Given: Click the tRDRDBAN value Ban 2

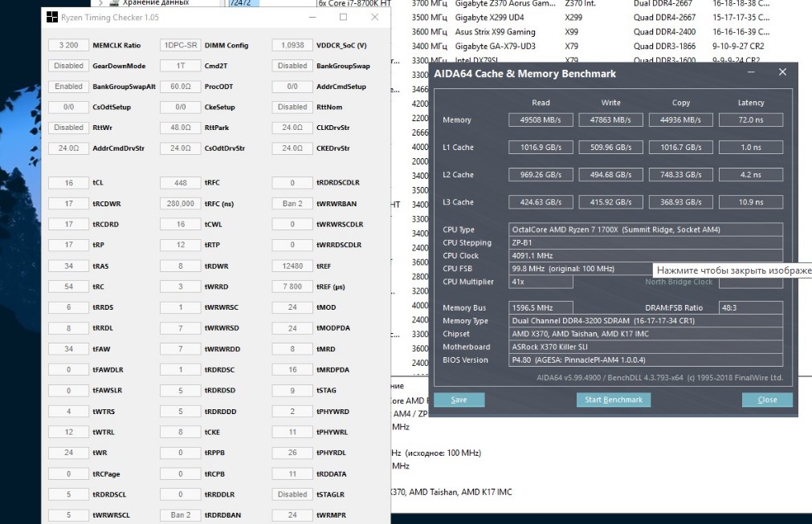Looking at the screenshot, I should pos(180,514).
